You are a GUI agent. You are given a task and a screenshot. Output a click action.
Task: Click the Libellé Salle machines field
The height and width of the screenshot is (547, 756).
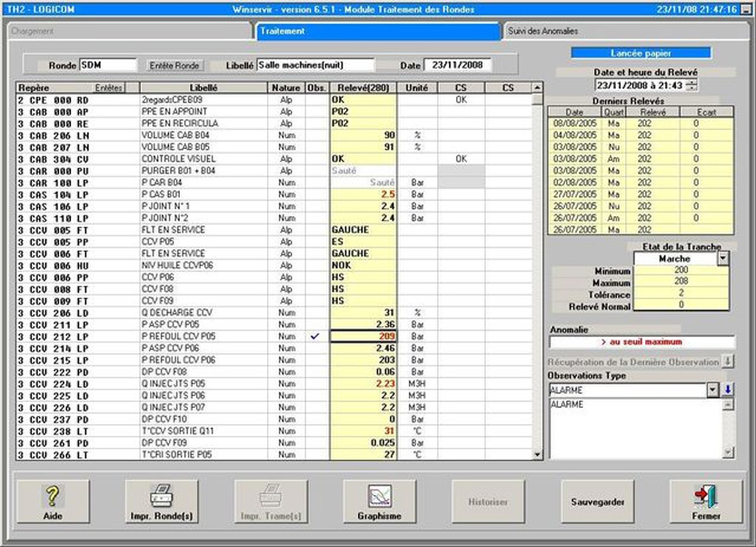pos(314,65)
